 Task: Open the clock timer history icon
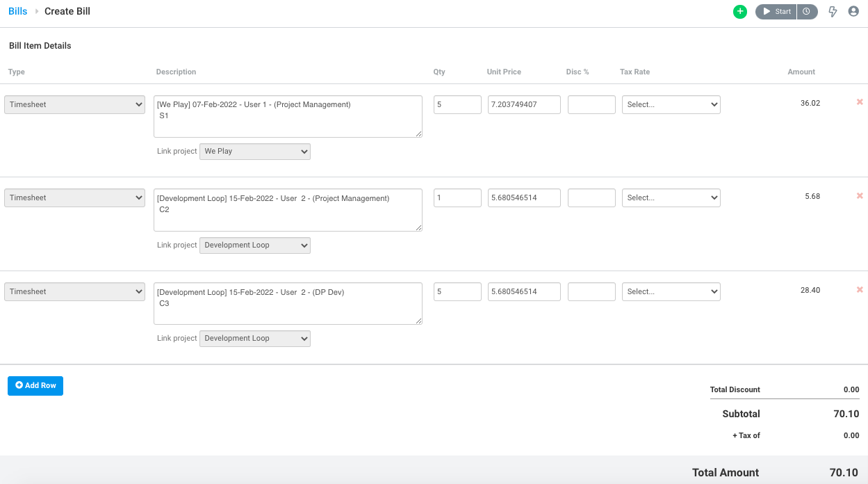pyautogui.click(x=807, y=12)
